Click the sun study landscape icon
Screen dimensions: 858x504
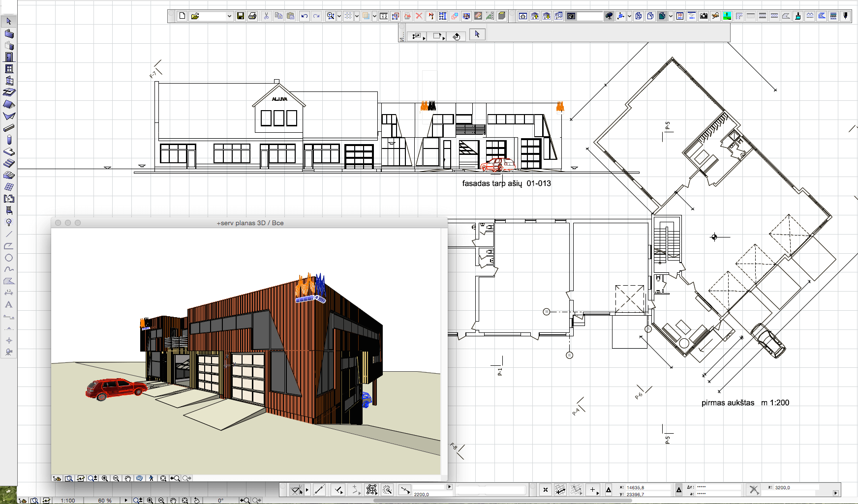point(727,16)
